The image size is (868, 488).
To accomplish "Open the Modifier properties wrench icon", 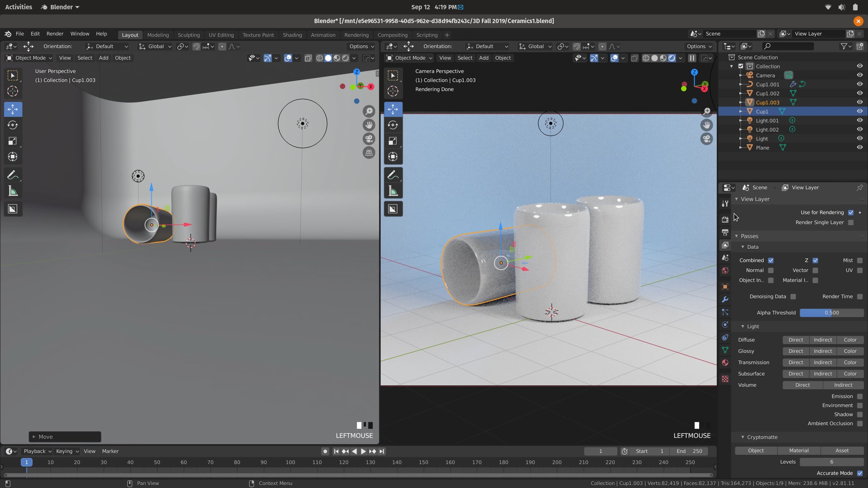I will pos(725,299).
